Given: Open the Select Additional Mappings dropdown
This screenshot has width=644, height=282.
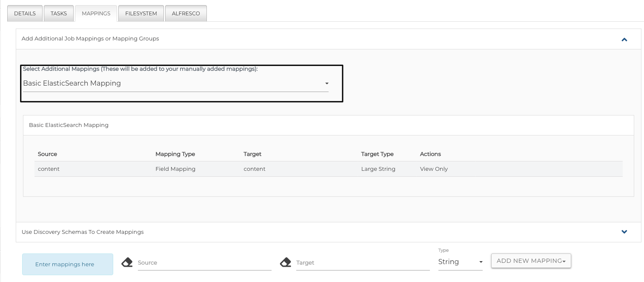Looking at the screenshot, I should pos(175,83).
